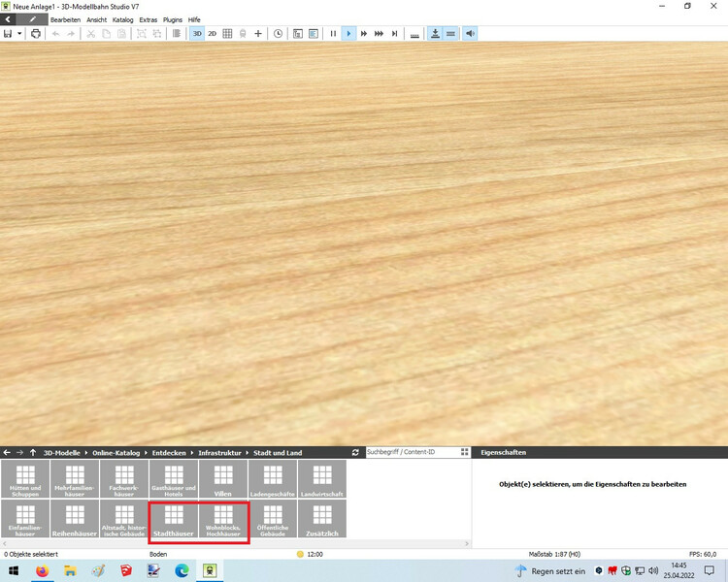Expand arrow after 3D-Modelle breadcrumb
Viewport: 728px width, 582px height.
coord(85,453)
